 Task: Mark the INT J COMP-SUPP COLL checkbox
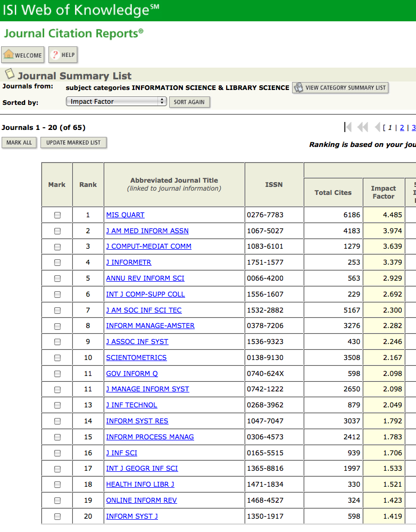(x=57, y=294)
